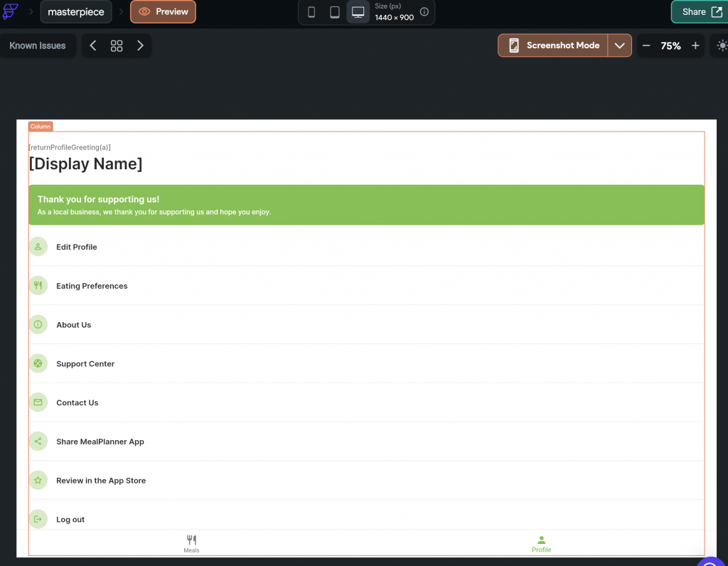Image resolution: width=728 pixels, height=566 pixels.
Task: Open Known Issues
Action: [38, 46]
